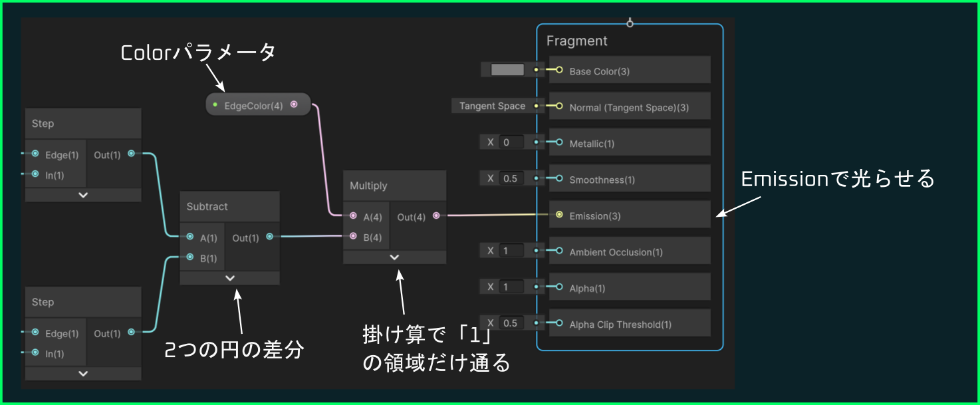This screenshot has width=980, height=405.
Task: Expand the Subtract node preview chevron
Action: (x=230, y=278)
